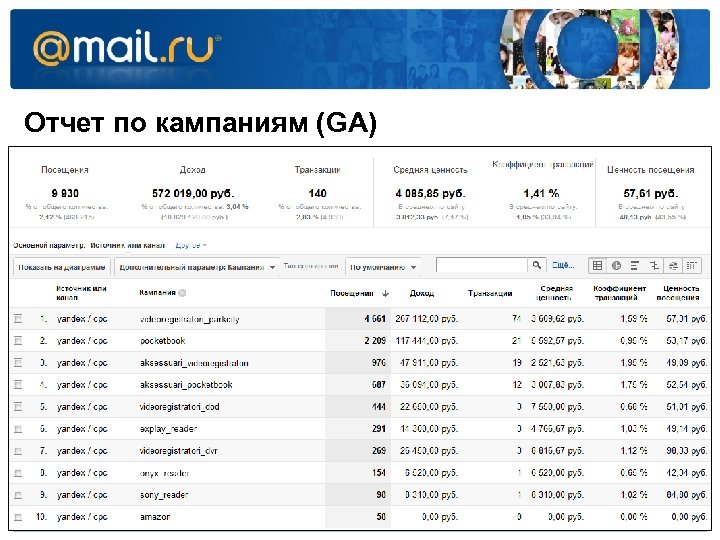Tick checkbox for explay_reader row
The height and width of the screenshot is (540, 720).
coord(18,428)
